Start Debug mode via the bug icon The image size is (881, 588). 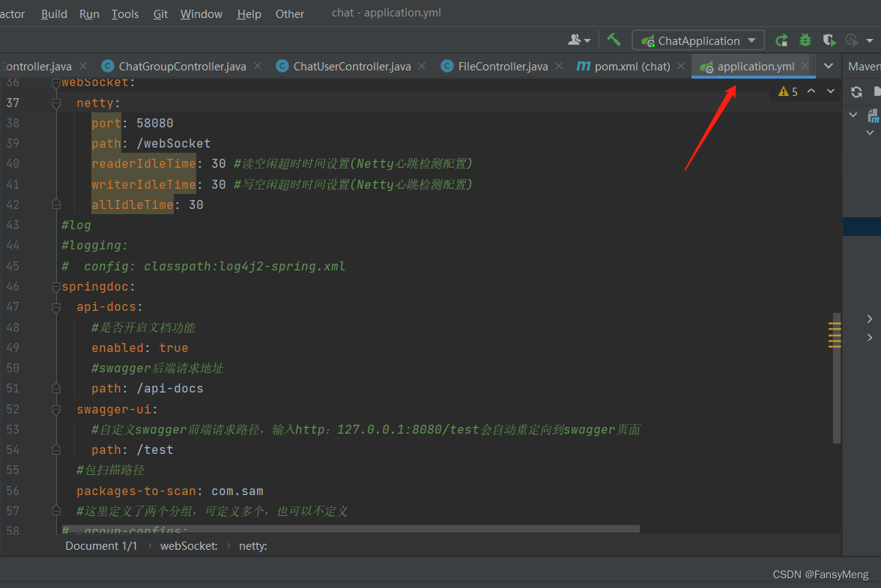pos(805,40)
